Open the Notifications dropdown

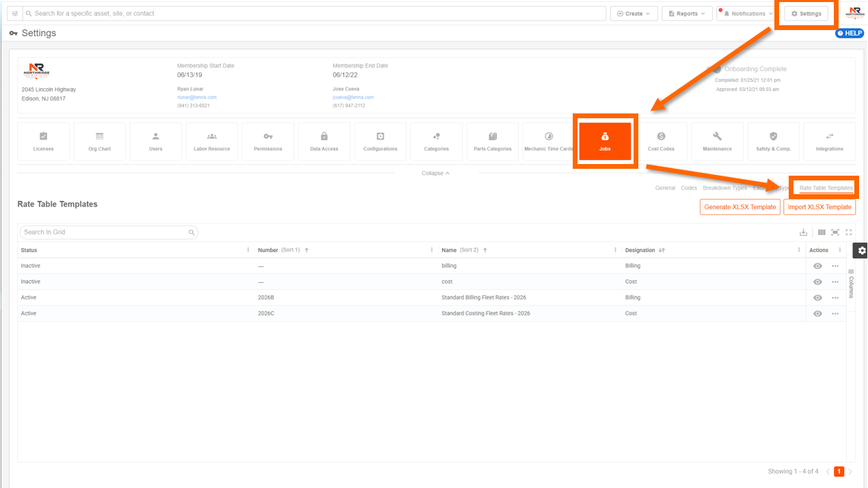click(x=747, y=14)
